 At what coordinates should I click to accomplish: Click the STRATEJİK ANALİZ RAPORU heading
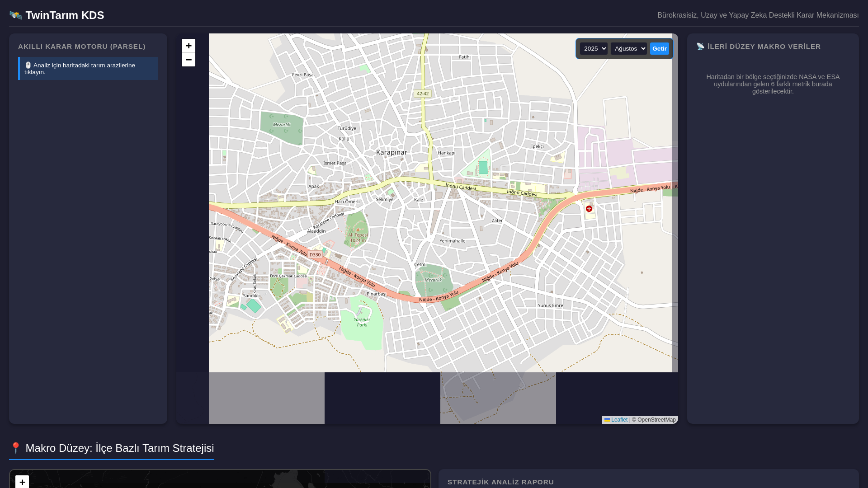click(501, 482)
